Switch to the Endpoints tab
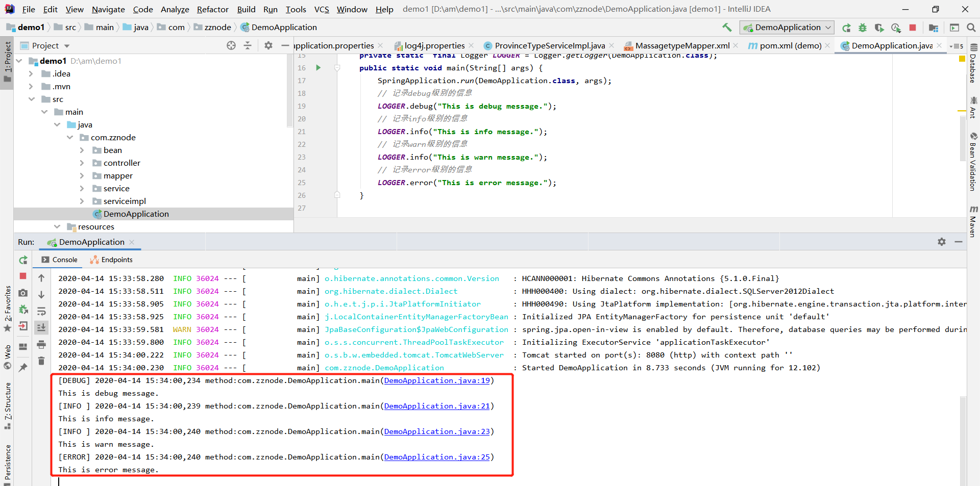Viewport: 980px width, 486px height. coord(112,260)
